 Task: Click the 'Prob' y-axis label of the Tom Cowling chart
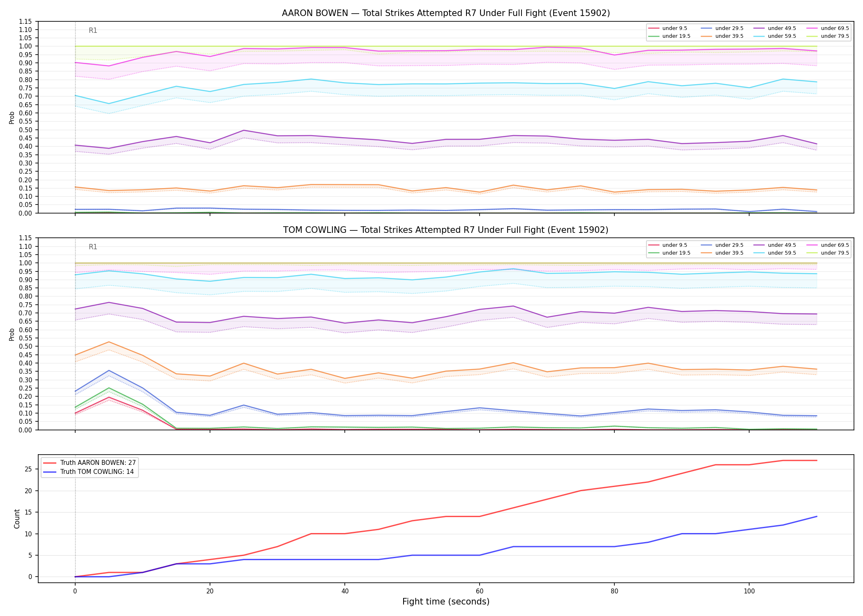[x=12, y=334]
